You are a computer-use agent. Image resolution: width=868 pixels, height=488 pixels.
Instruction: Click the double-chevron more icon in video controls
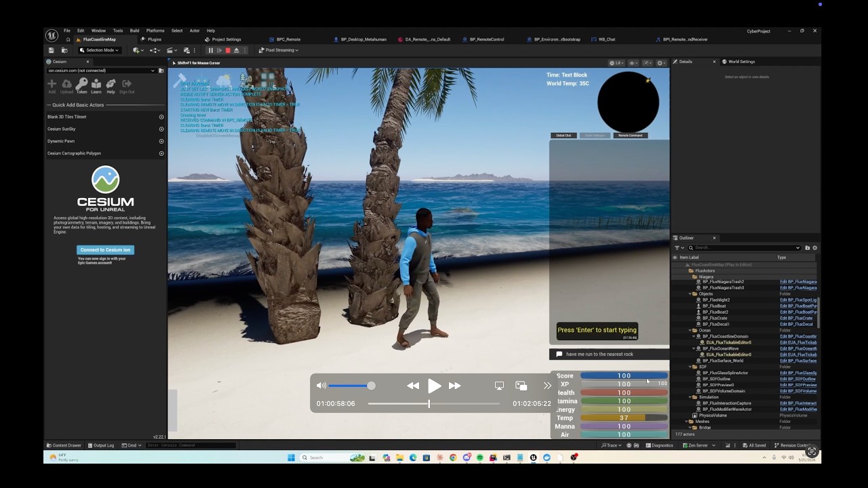[x=547, y=386]
